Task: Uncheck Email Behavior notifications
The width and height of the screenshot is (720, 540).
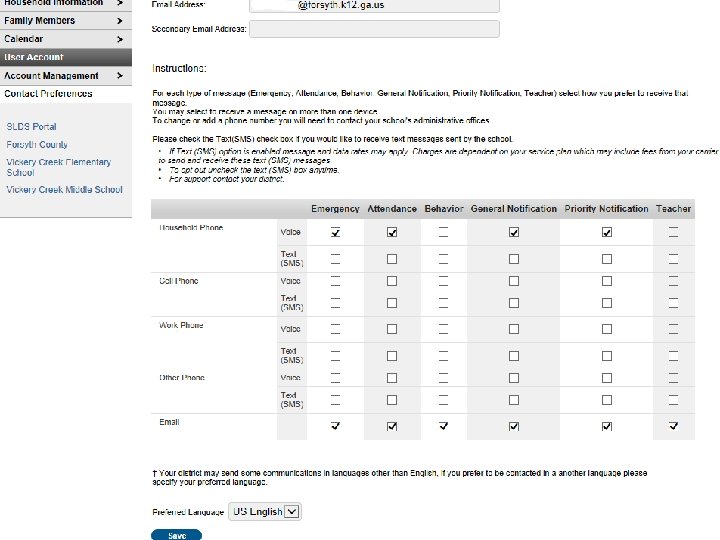Action: point(443,426)
